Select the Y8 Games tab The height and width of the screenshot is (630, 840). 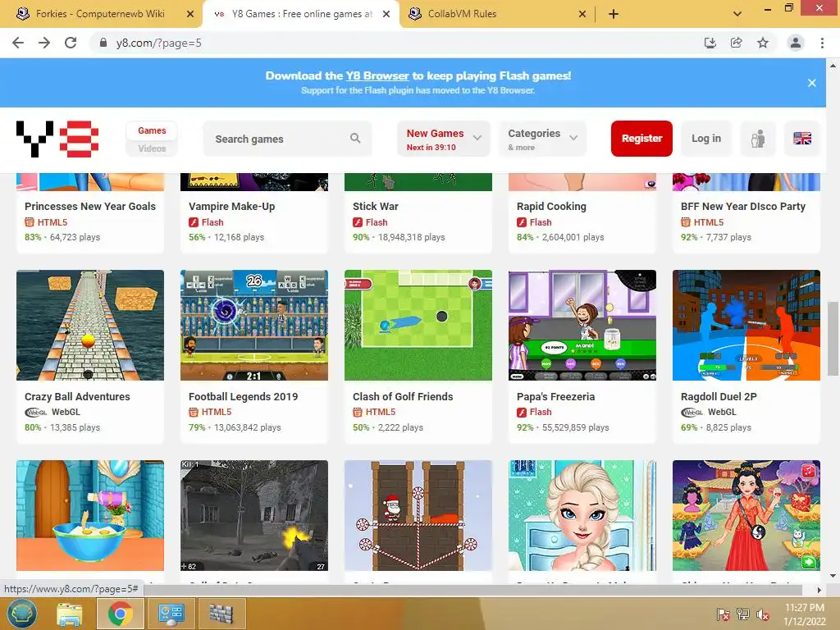301,14
